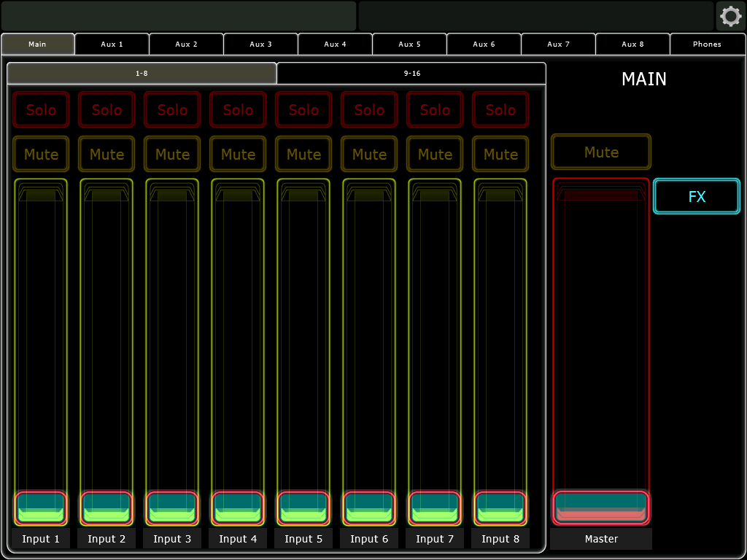Screen dimensions: 747x560
Task: Solo the Input 1 channel
Action: tap(41, 110)
